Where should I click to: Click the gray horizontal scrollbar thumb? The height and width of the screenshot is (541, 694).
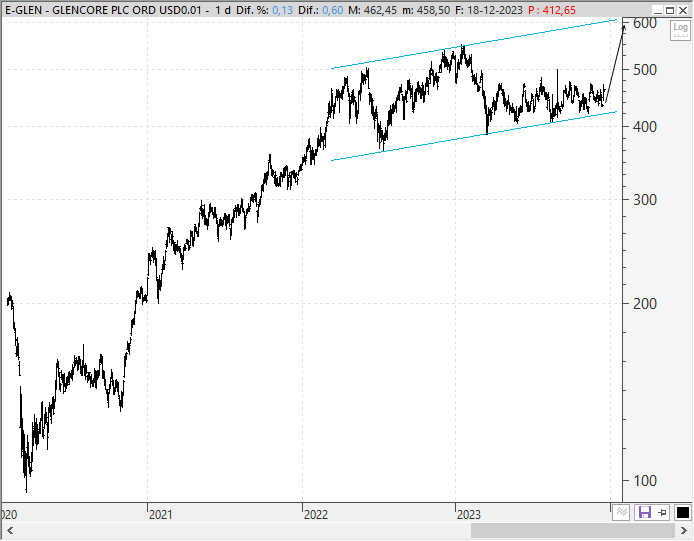[x=573, y=530]
